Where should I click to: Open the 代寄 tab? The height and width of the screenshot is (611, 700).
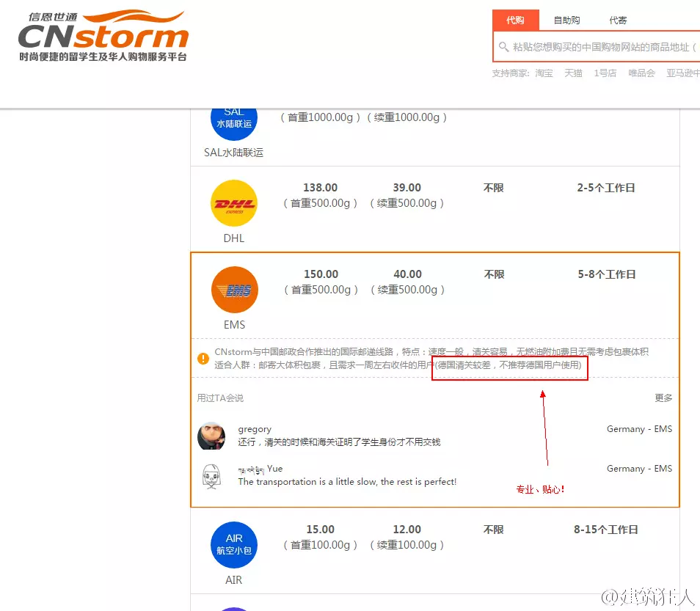click(x=618, y=20)
